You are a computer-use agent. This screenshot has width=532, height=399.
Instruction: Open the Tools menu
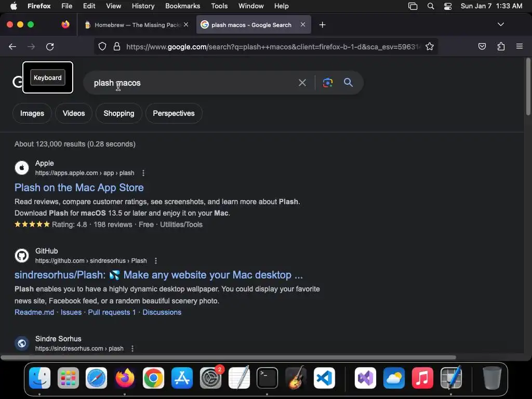point(219,6)
